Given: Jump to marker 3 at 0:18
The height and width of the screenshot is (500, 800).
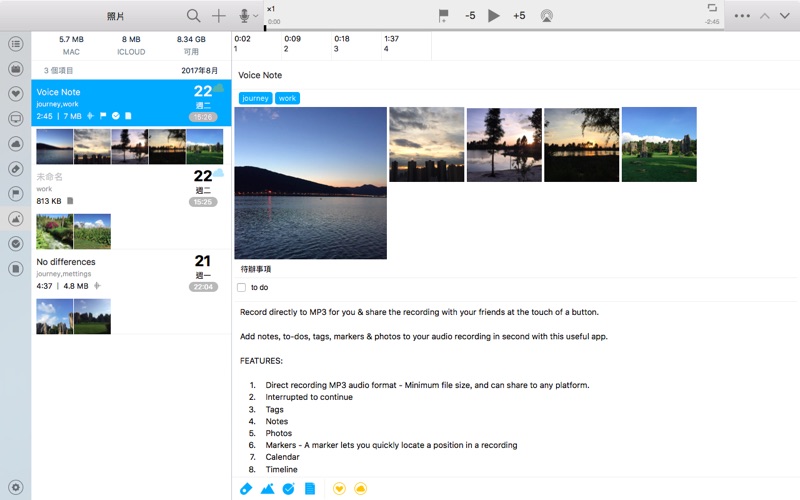Looking at the screenshot, I should click(x=355, y=44).
